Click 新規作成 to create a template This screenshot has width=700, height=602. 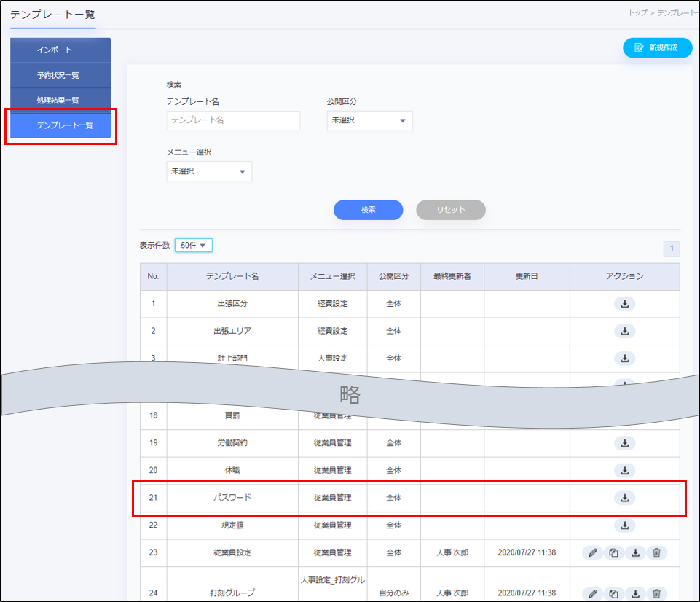click(657, 48)
